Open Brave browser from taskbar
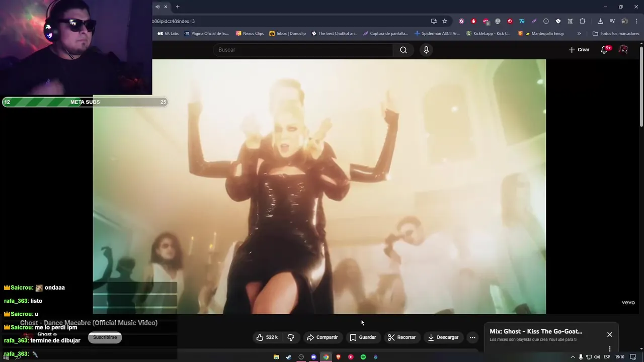The width and height of the screenshot is (644, 362). tap(339, 357)
